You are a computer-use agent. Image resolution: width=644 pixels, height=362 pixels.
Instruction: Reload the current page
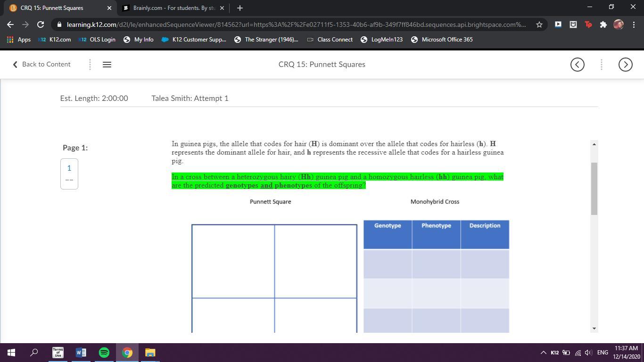41,25
